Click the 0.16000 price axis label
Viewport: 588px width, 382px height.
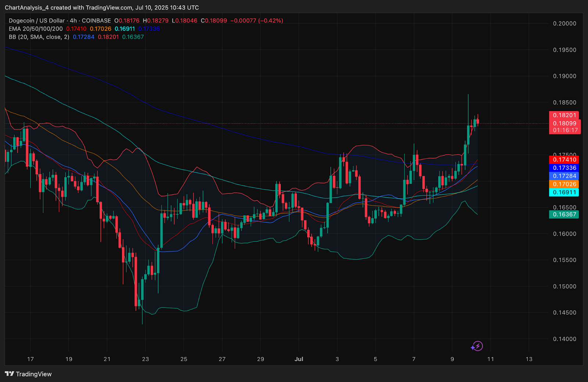564,234
